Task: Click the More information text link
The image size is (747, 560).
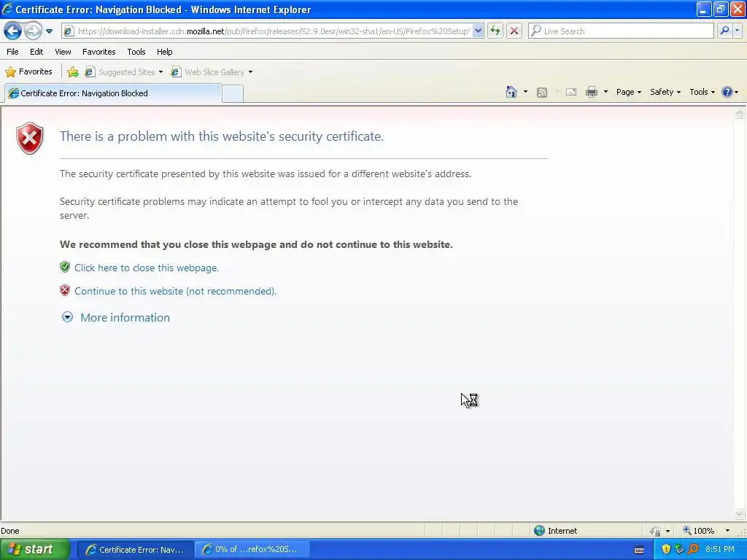Action: pyautogui.click(x=125, y=318)
